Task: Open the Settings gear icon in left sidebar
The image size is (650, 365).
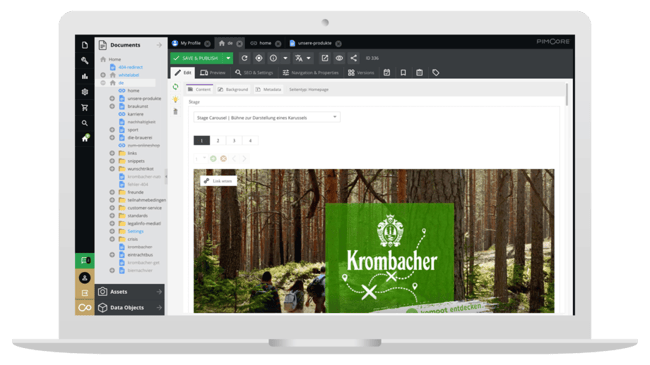Action: [85, 92]
